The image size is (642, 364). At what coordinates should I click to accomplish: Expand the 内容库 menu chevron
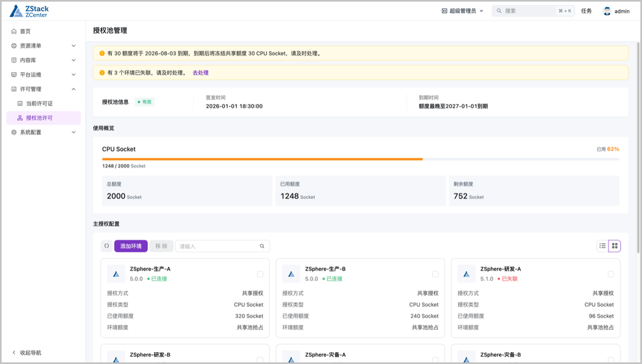[74, 60]
